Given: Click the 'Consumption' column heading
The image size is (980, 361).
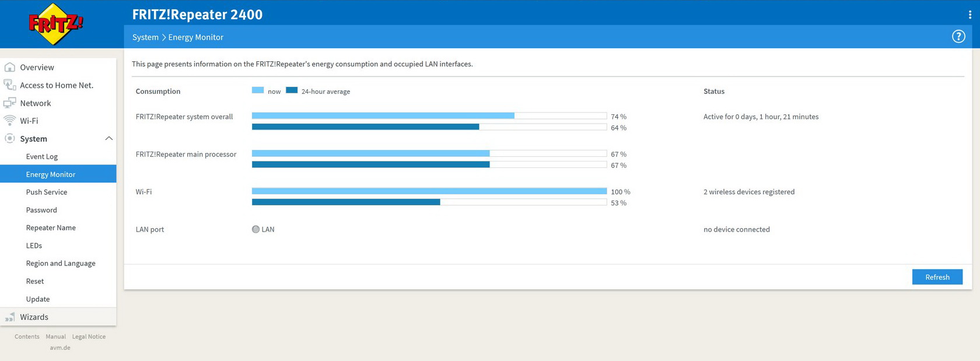Looking at the screenshot, I should (x=158, y=91).
